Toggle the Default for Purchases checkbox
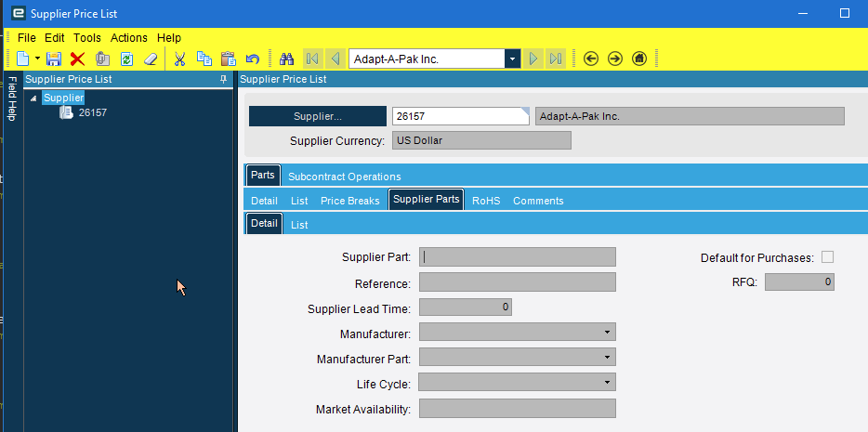The image size is (868, 432). [x=828, y=257]
